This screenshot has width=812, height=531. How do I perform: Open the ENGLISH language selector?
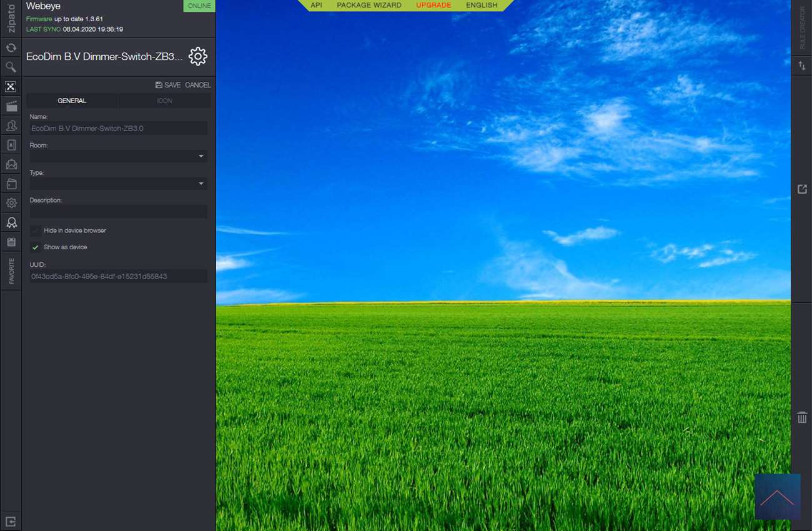(x=482, y=5)
